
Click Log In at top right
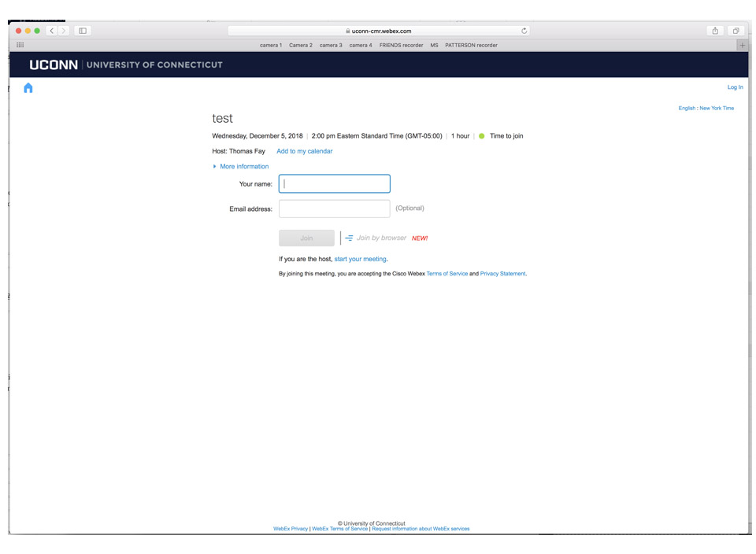click(735, 87)
